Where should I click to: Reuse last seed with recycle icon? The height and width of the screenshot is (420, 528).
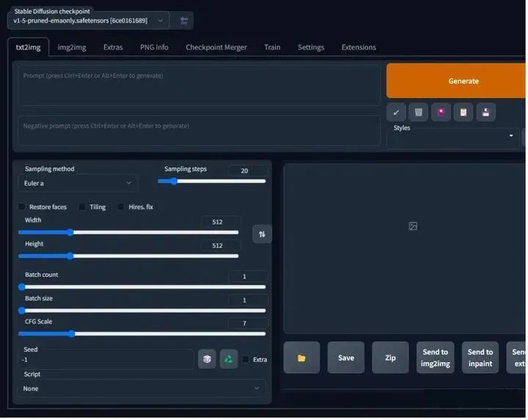(x=229, y=359)
